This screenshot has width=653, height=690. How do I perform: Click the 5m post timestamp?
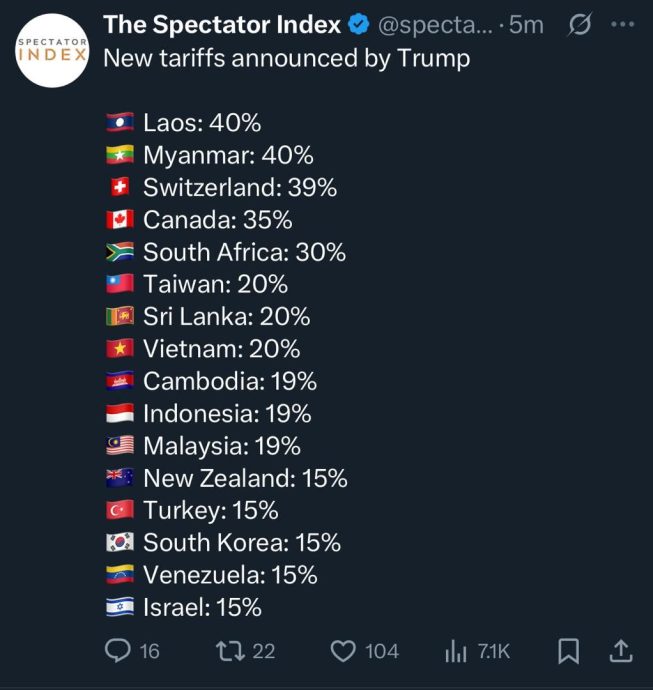tap(526, 25)
